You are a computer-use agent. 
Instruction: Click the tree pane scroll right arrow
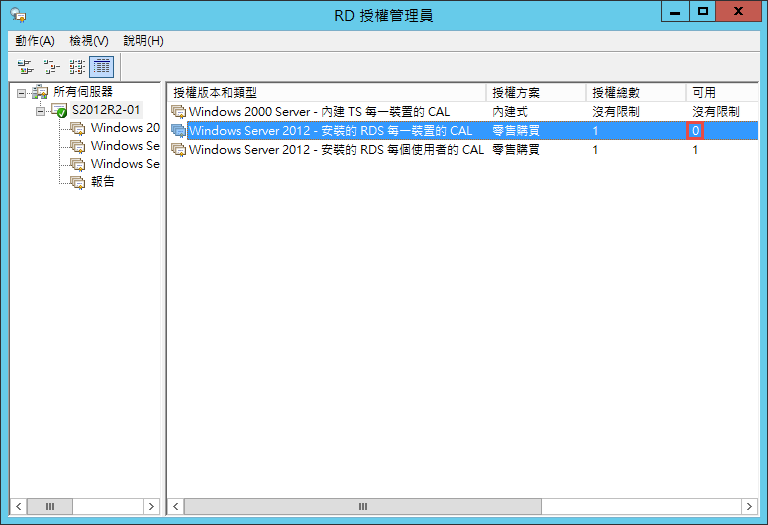(x=151, y=506)
